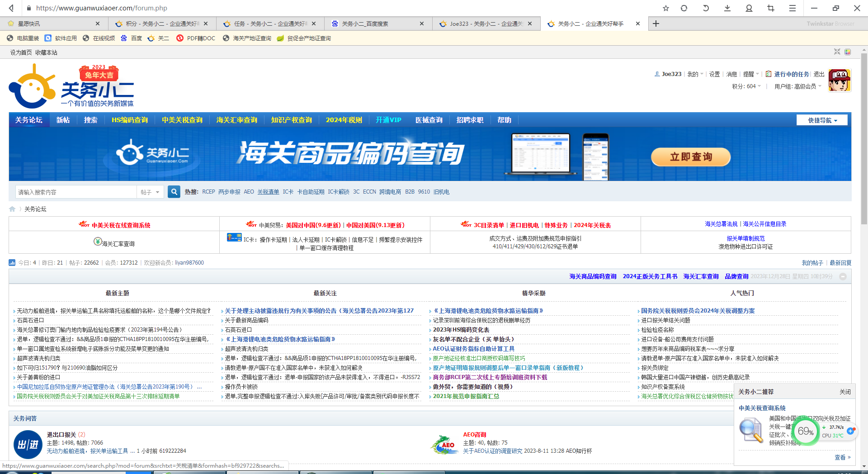Open the browser user account icon
Viewport: 868px width, 474px height.
click(749, 8)
